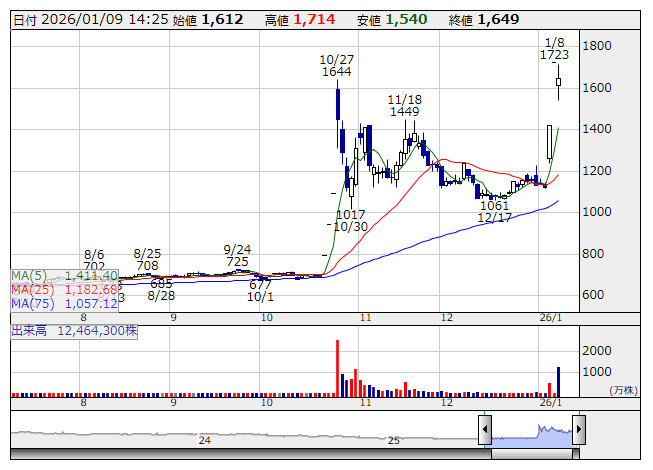
Task: Toggle the MA(25) legend entry
Action: point(65,289)
